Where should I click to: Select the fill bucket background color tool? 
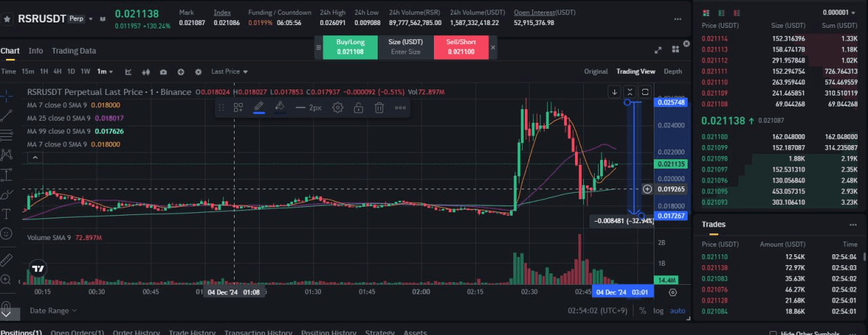(x=279, y=107)
